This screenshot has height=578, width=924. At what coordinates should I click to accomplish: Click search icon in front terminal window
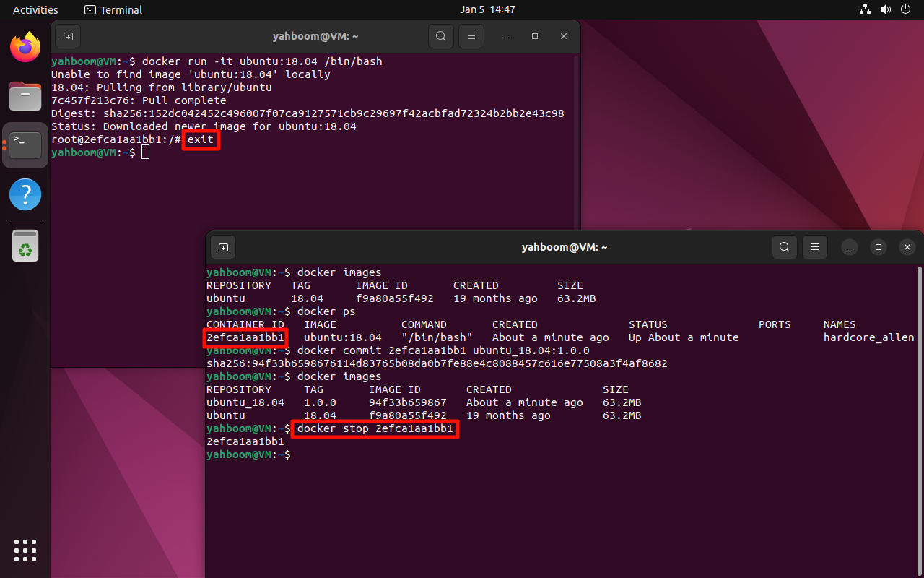pos(784,247)
